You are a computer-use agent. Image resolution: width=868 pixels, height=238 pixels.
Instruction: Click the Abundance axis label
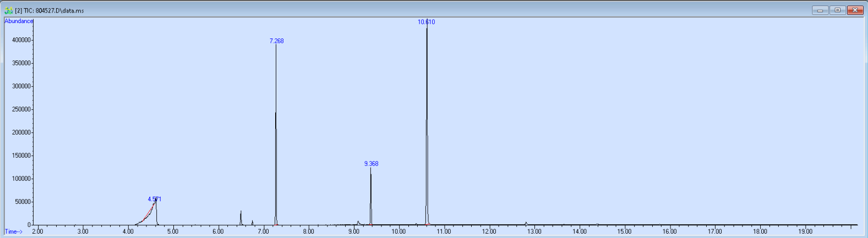click(19, 21)
